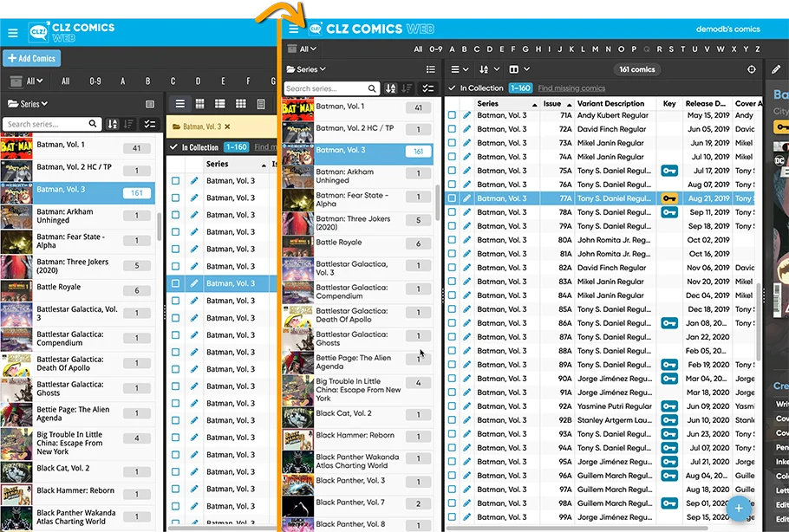Expand the Series folder dropdown in left panel
The height and width of the screenshot is (532, 789).
(28, 104)
